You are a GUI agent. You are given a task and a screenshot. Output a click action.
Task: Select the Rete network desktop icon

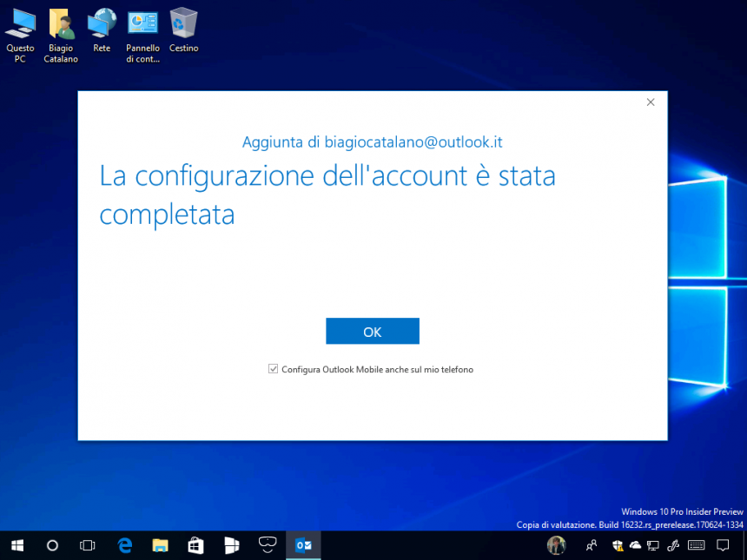point(102,31)
